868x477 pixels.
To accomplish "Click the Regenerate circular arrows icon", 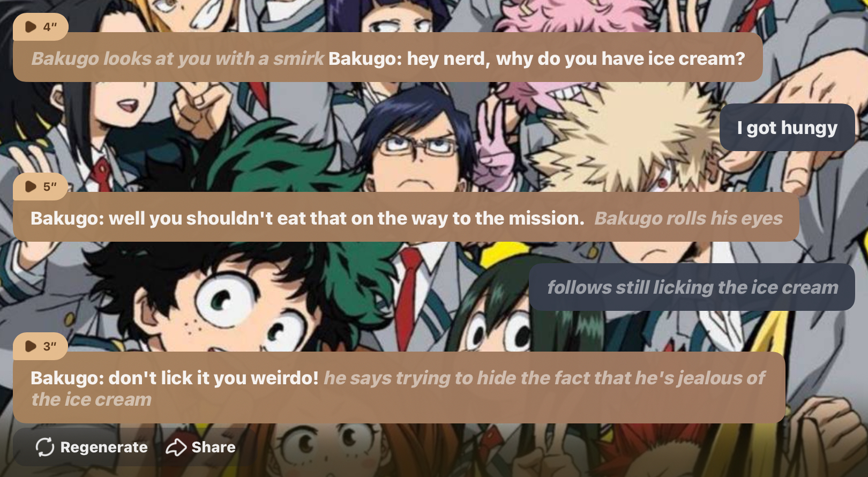I will 45,447.
